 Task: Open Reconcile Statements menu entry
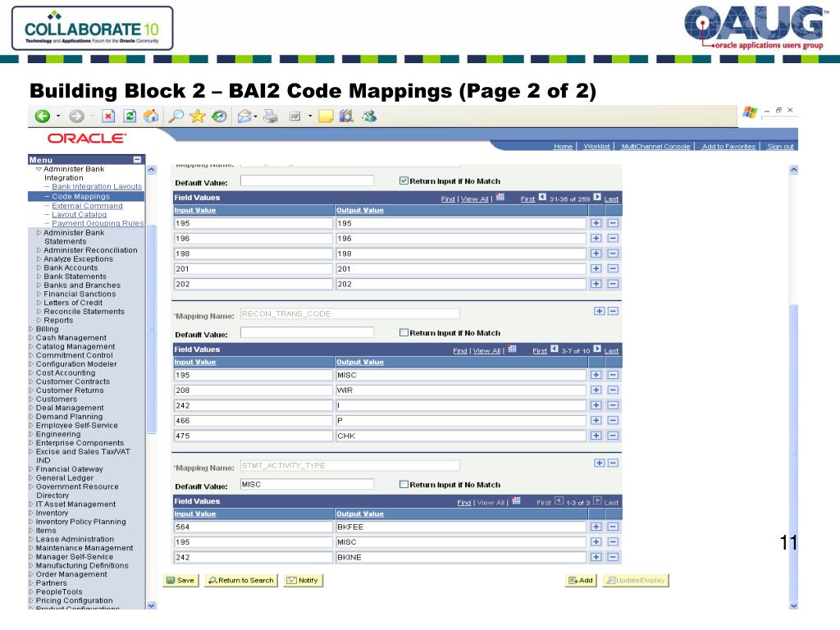point(84,312)
